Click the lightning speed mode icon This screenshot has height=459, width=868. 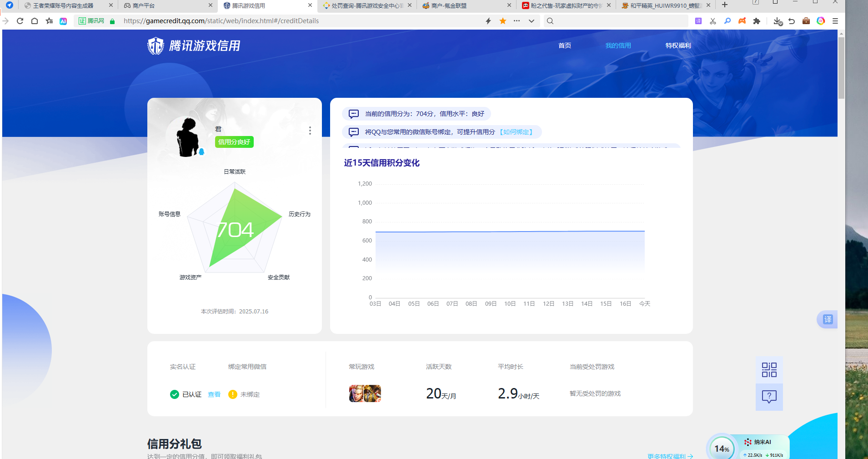[488, 21]
